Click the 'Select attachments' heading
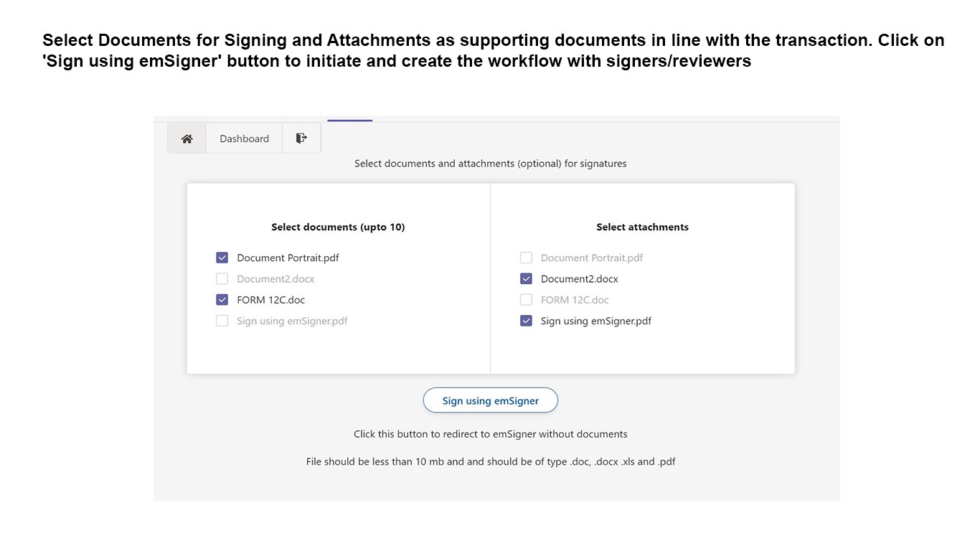 click(642, 227)
